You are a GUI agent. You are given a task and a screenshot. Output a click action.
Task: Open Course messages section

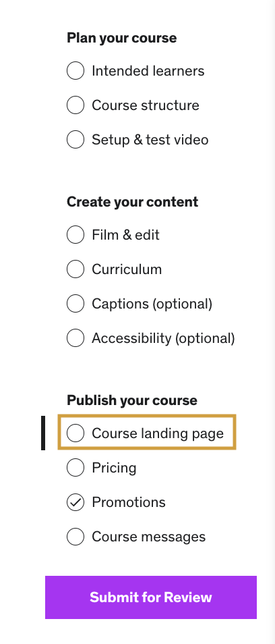tap(149, 537)
